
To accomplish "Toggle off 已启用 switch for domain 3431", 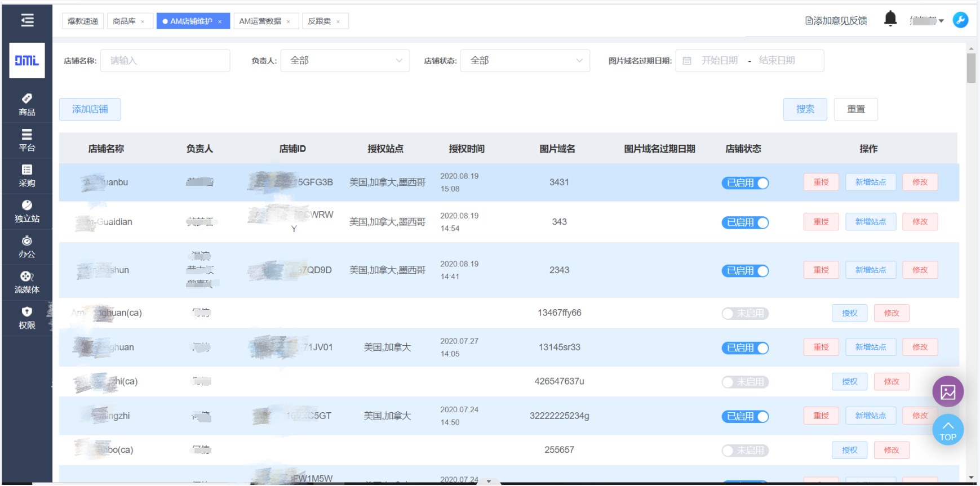I will [x=745, y=183].
